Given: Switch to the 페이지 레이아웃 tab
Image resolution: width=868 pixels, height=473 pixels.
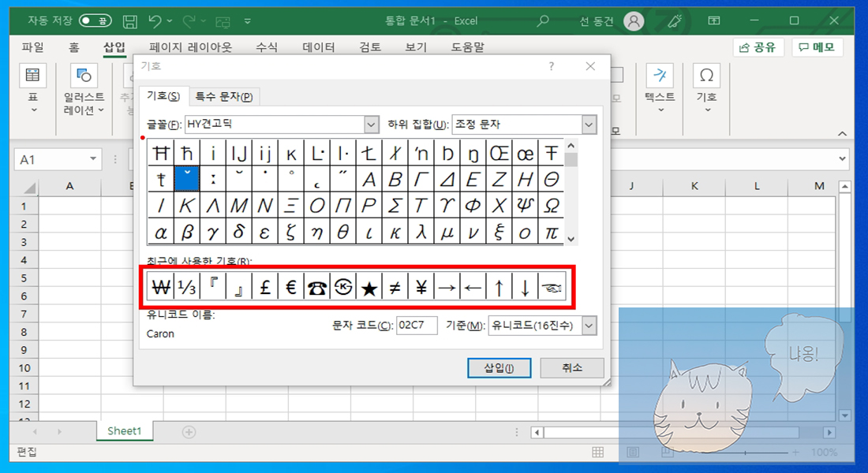Looking at the screenshot, I should (190, 47).
